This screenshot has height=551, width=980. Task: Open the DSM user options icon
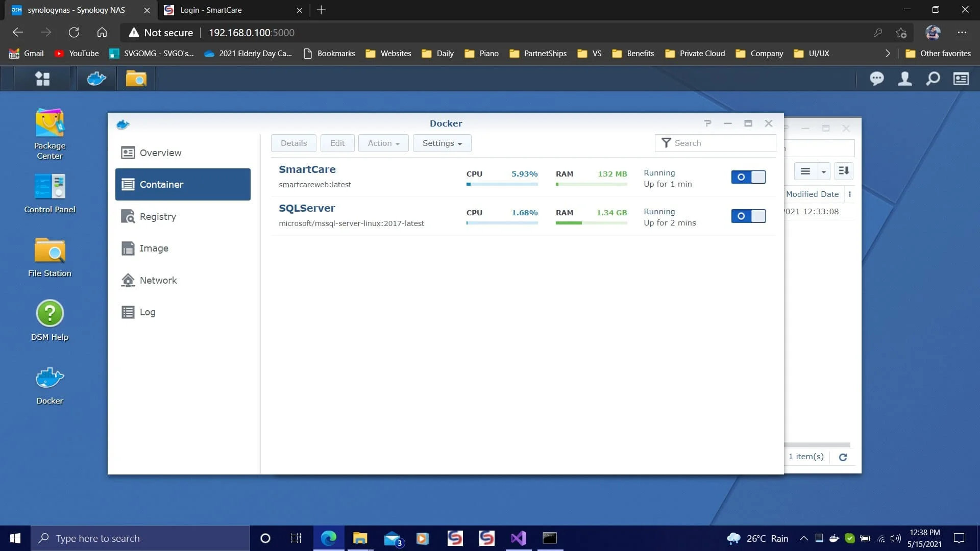coord(905,79)
